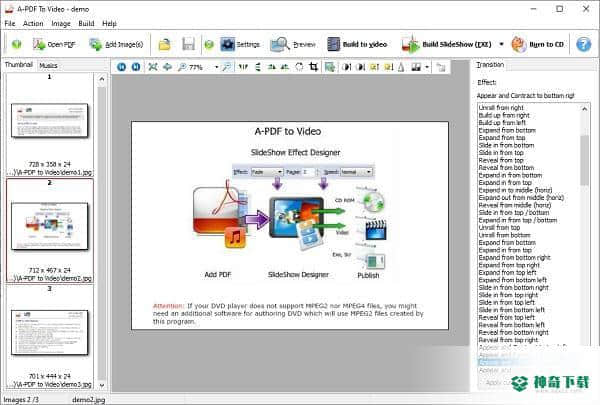Click thumbnail list scroll down arrow
The height and width of the screenshot is (405, 600).
(102, 385)
